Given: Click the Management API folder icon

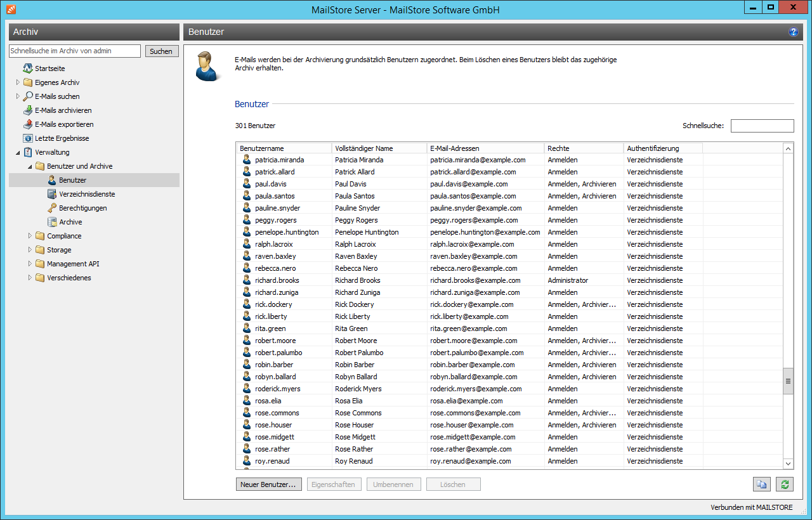Looking at the screenshot, I should (x=40, y=264).
